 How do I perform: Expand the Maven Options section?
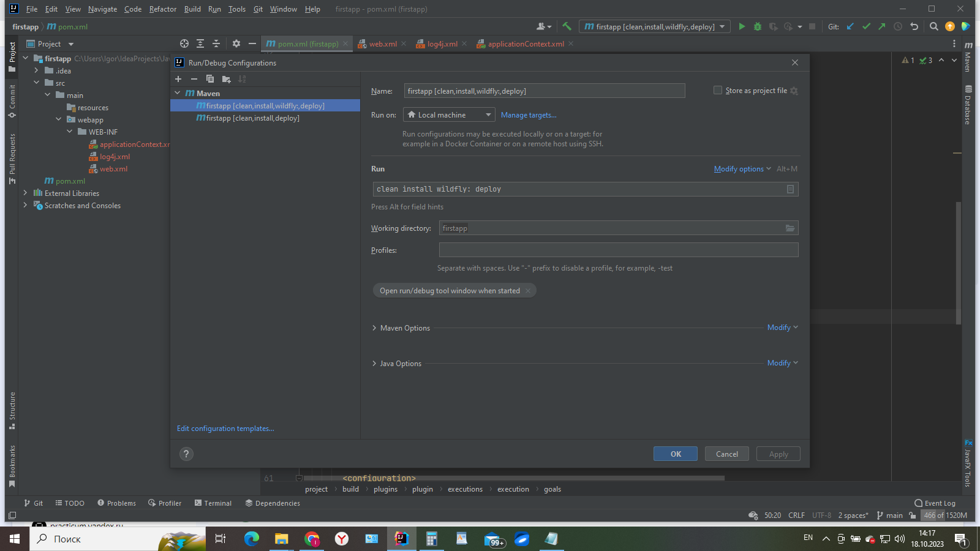point(374,328)
